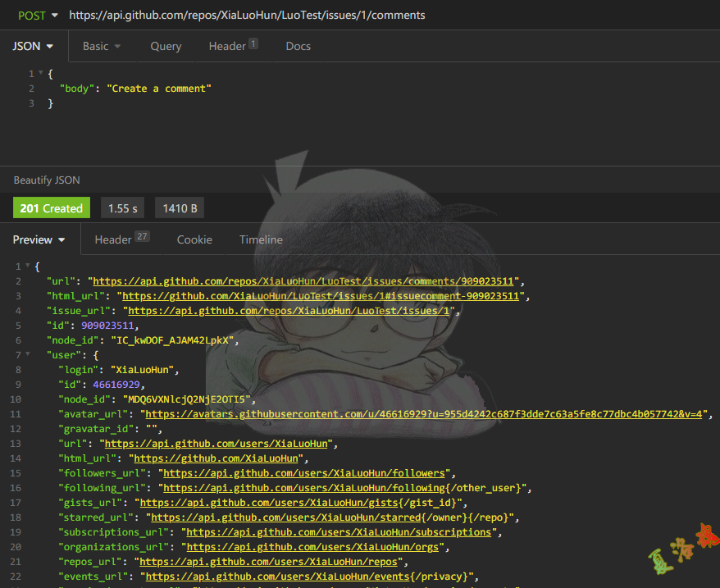Click the 1.55 s response time tag
Image resolution: width=720 pixels, height=588 pixels.
tap(124, 208)
